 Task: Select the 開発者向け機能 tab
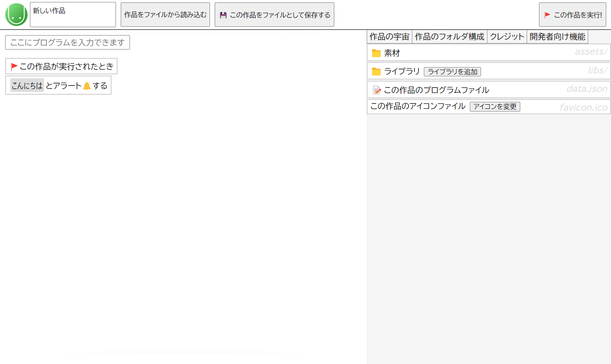557,37
